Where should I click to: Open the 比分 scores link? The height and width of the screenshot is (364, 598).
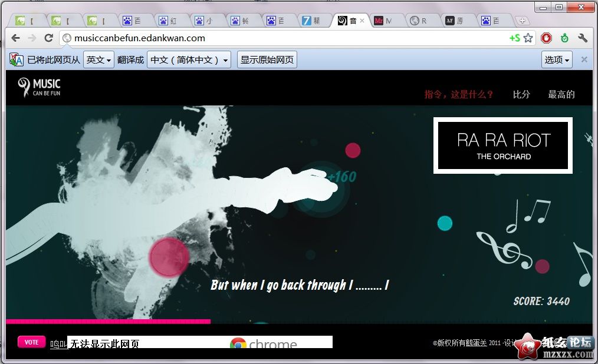tap(521, 94)
